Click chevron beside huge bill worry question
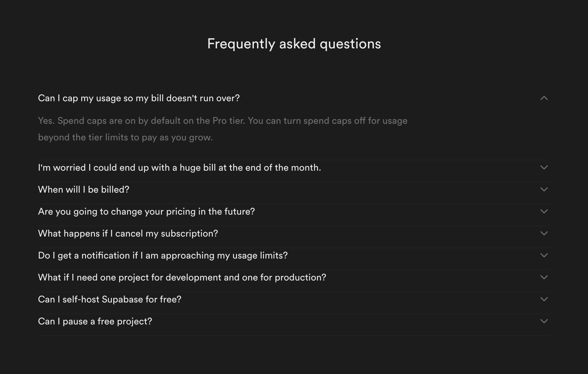Screen dimensions: 588x374 [544, 168]
